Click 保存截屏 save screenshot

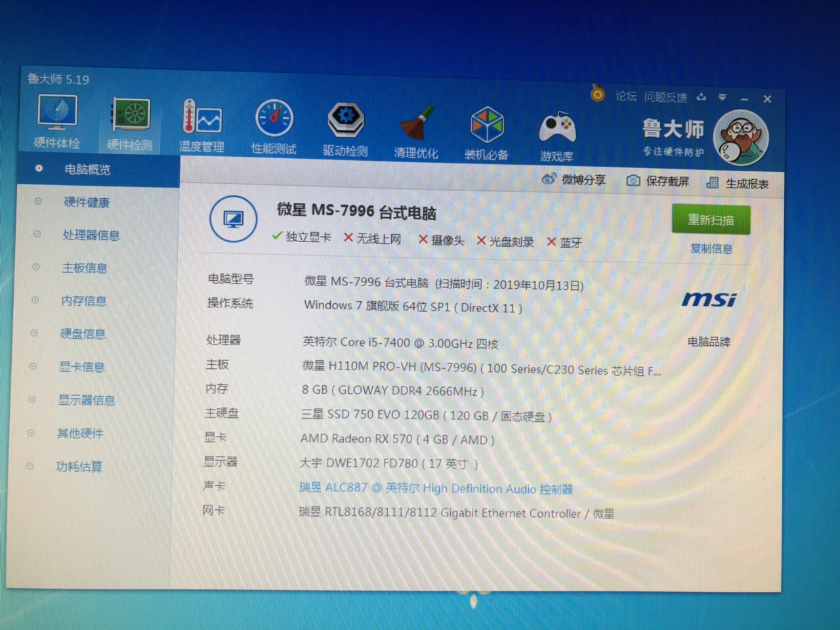658,181
